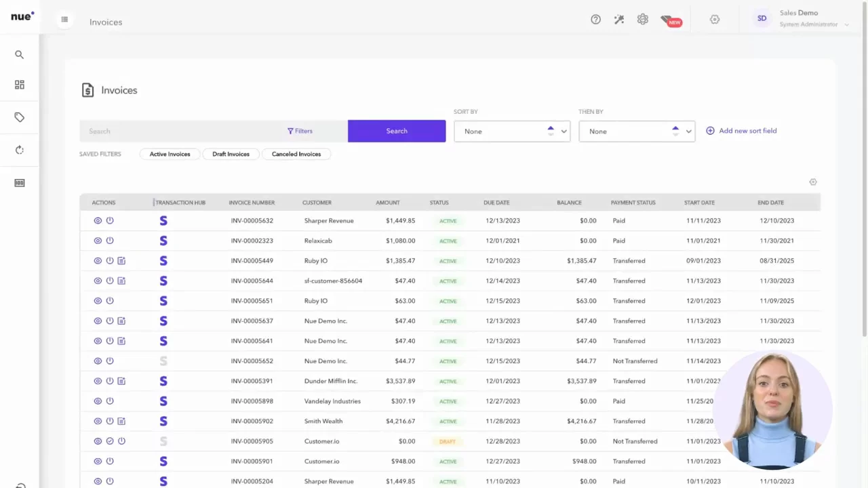Open the Sort By dropdown

(511, 131)
